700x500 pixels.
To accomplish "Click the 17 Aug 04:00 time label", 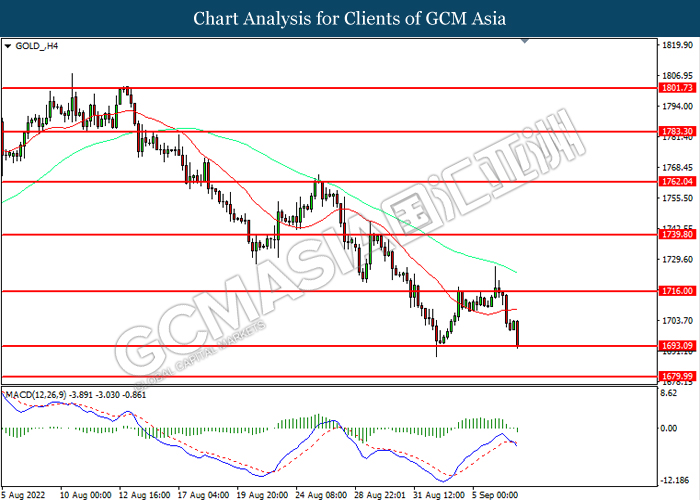I will [204, 495].
